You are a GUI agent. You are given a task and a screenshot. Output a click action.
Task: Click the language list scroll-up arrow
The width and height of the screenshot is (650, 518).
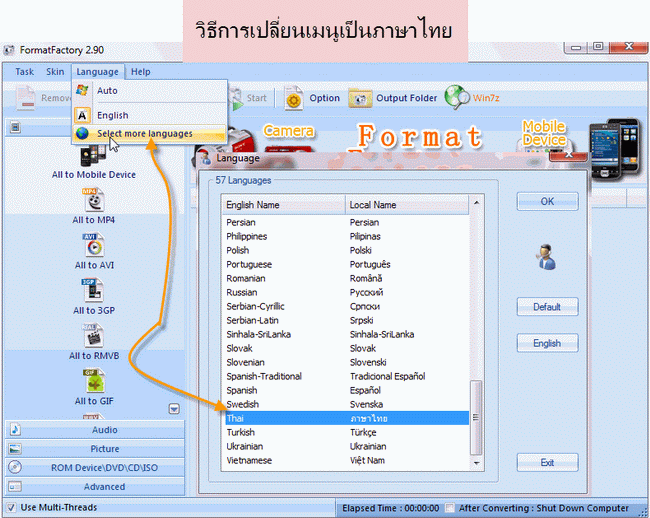click(x=476, y=203)
